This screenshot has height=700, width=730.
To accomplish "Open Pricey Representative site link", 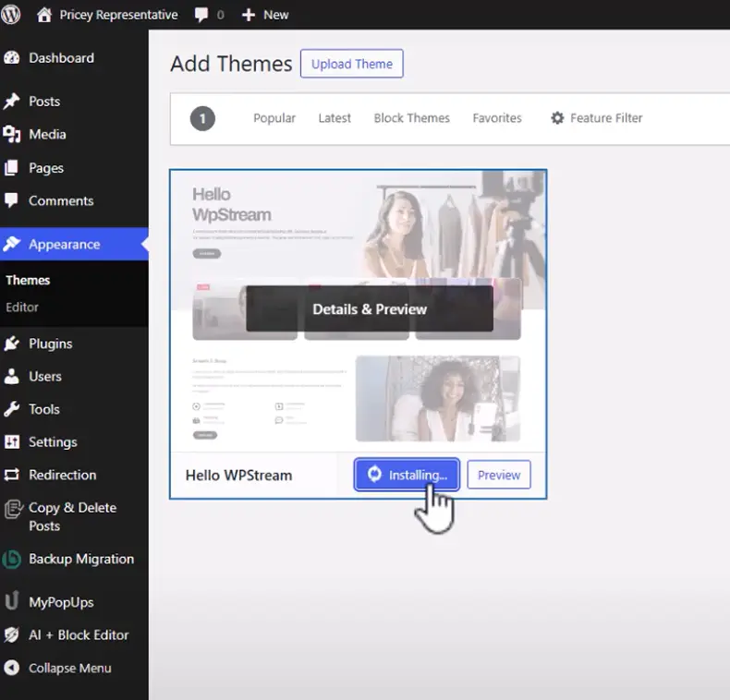I will pyautogui.click(x=118, y=15).
